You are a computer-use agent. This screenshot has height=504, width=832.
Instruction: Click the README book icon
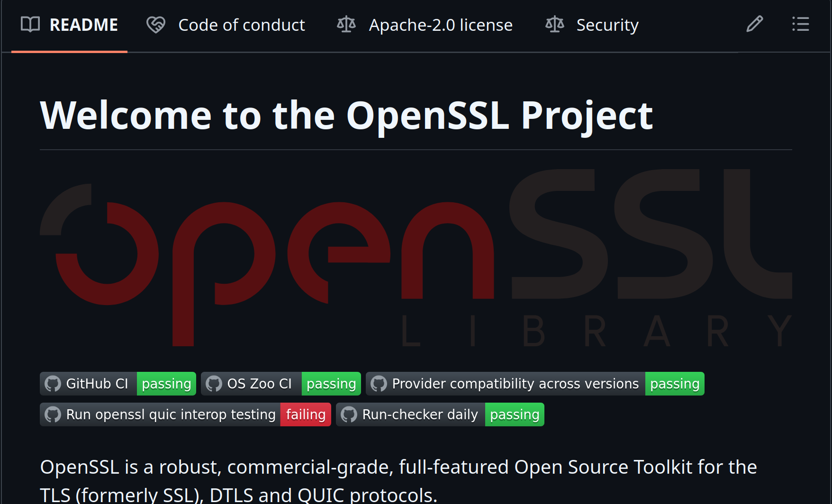30,24
